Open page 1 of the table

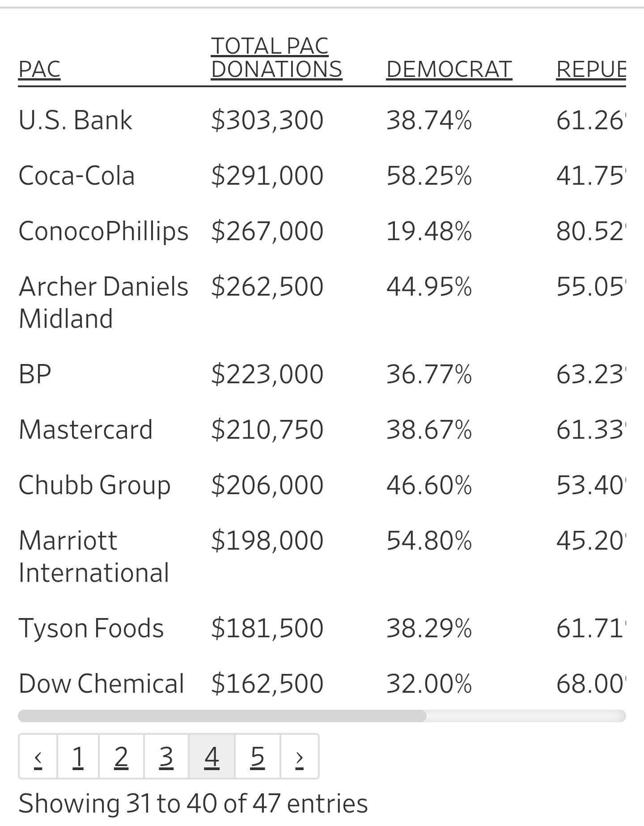point(78,757)
